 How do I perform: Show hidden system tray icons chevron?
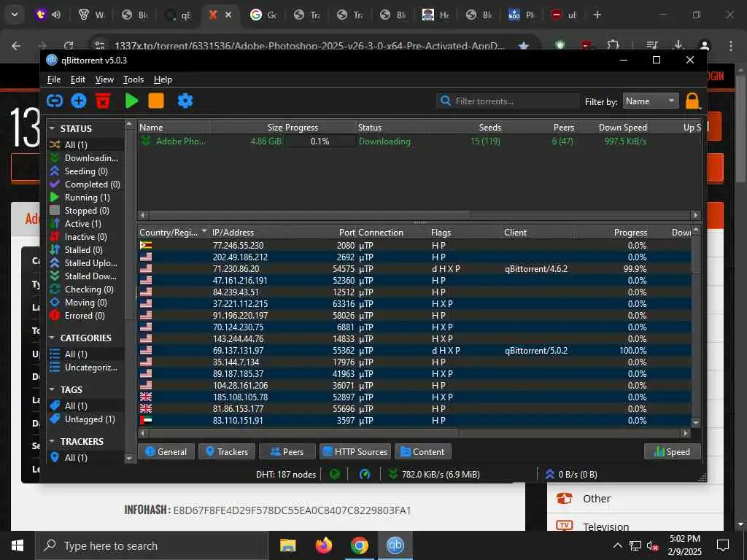[x=617, y=545]
